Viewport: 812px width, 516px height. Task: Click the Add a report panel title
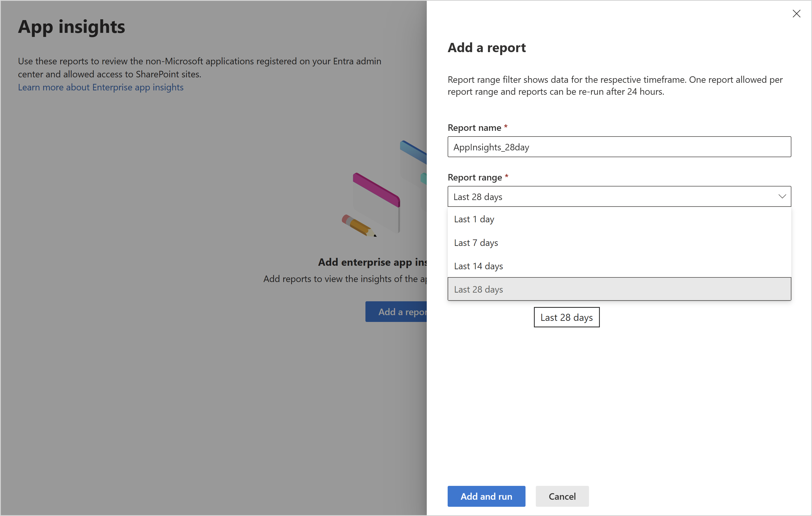[x=486, y=48]
